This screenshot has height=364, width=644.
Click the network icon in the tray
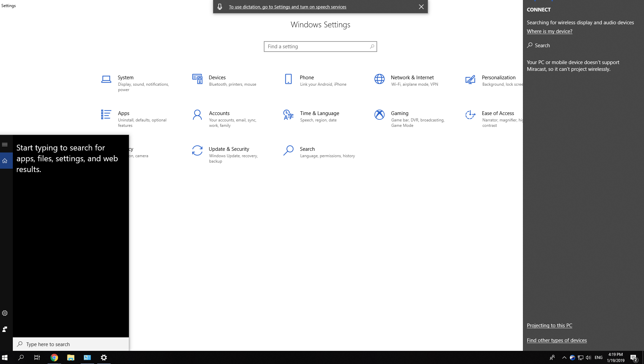tap(581, 358)
